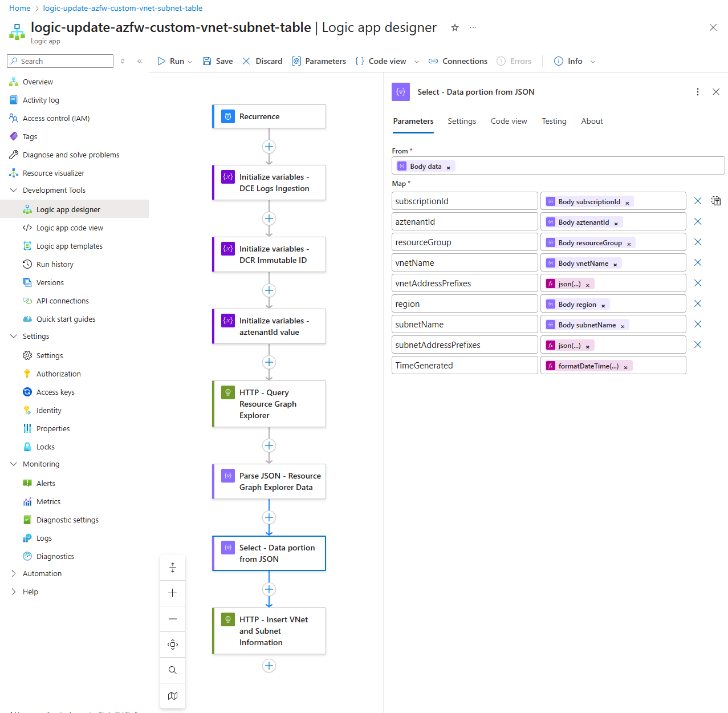Open the three-dot menu for Select action
Image resolution: width=728 pixels, height=713 pixels.
(x=697, y=92)
